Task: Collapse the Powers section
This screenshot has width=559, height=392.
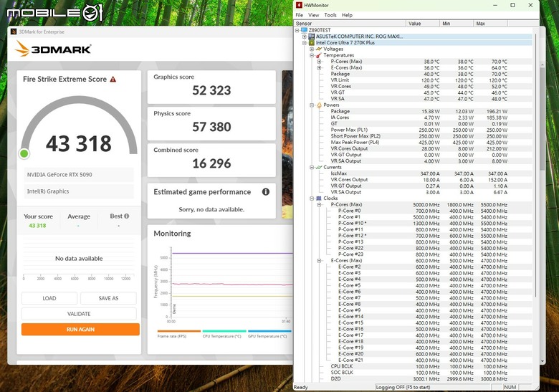Action: 312,105
